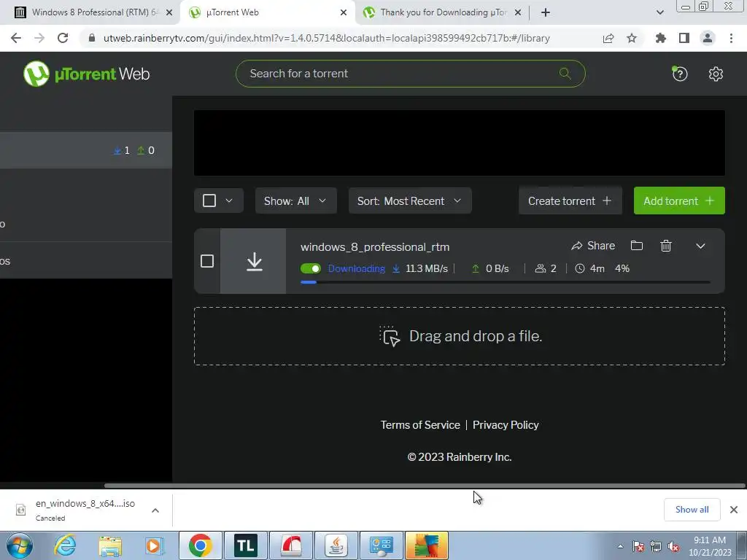Open the TL taskbar application
Viewport: 747px width, 560px height.
tap(245, 545)
